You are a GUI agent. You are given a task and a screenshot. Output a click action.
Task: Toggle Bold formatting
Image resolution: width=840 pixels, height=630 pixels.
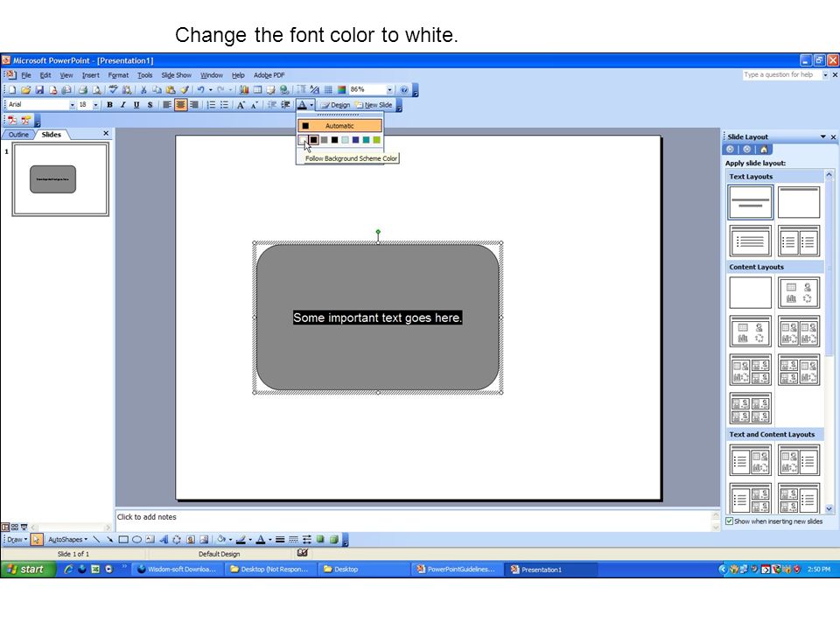click(110, 105)
